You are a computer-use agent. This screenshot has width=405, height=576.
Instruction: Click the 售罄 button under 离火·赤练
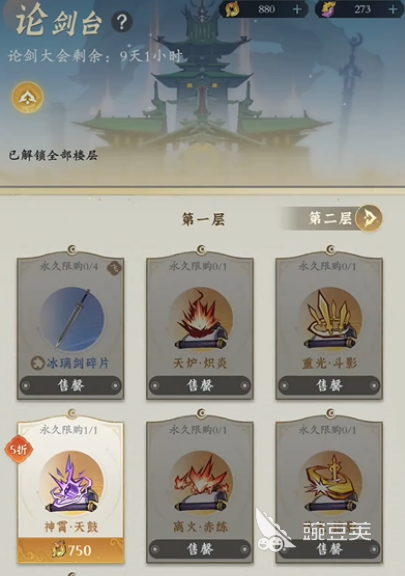[200, 549]
